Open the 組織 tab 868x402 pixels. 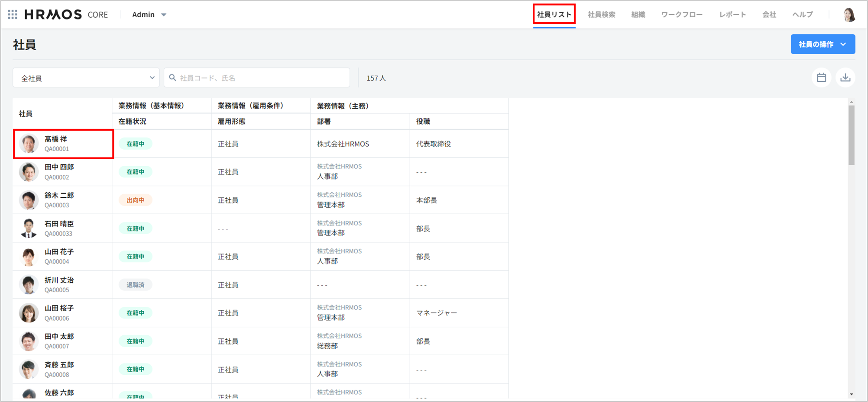point(638,15)
